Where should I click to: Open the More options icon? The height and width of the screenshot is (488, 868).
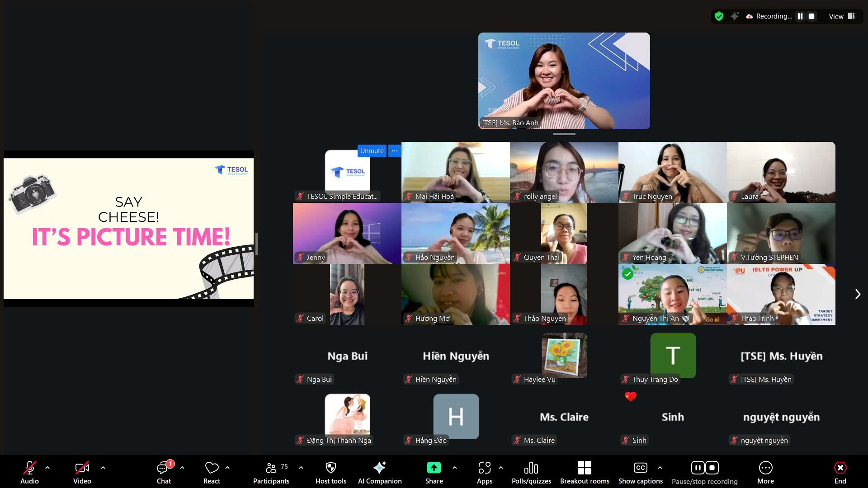click(765, 468)
